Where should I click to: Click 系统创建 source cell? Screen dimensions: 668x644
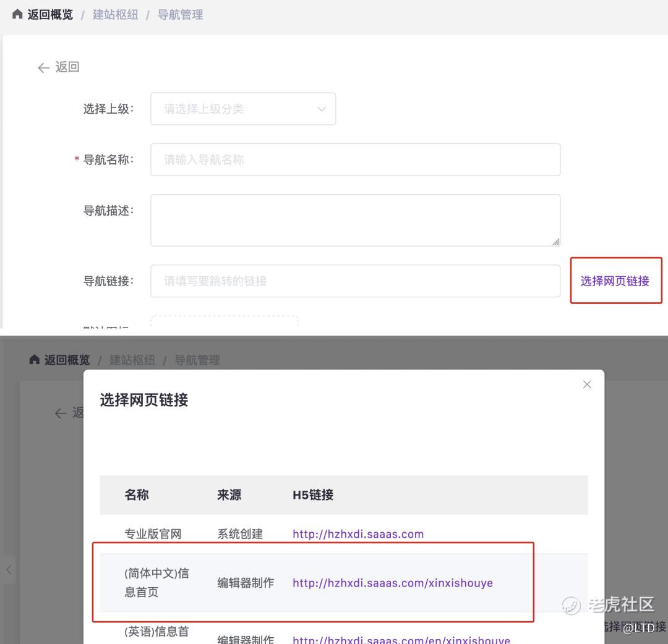coord(240,534)
